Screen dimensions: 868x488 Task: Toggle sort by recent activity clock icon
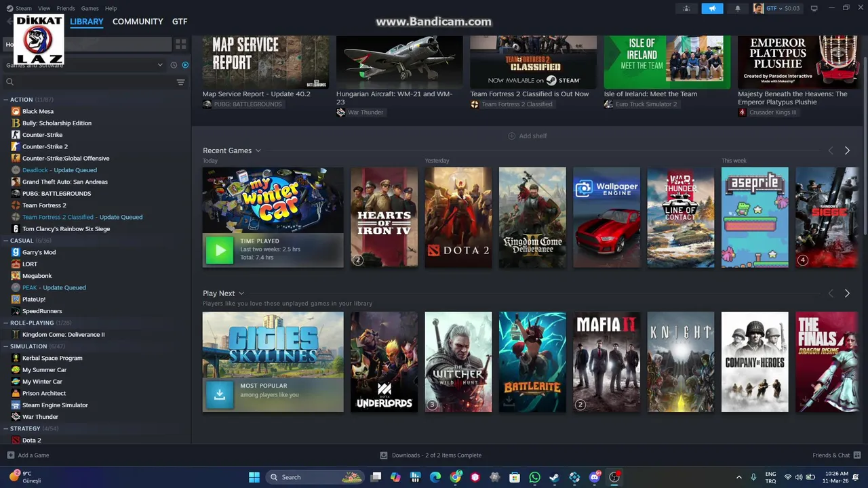coord(174,65)
